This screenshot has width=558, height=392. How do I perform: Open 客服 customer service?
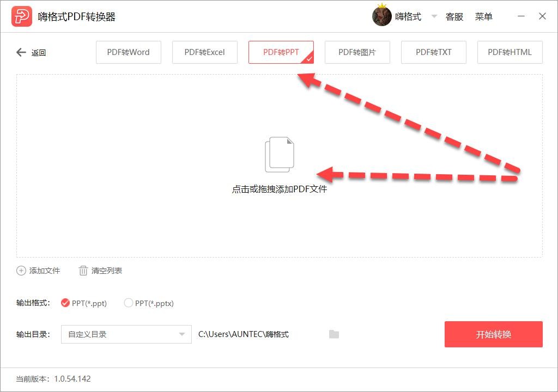pyautogui.click(x=454, y=17)
